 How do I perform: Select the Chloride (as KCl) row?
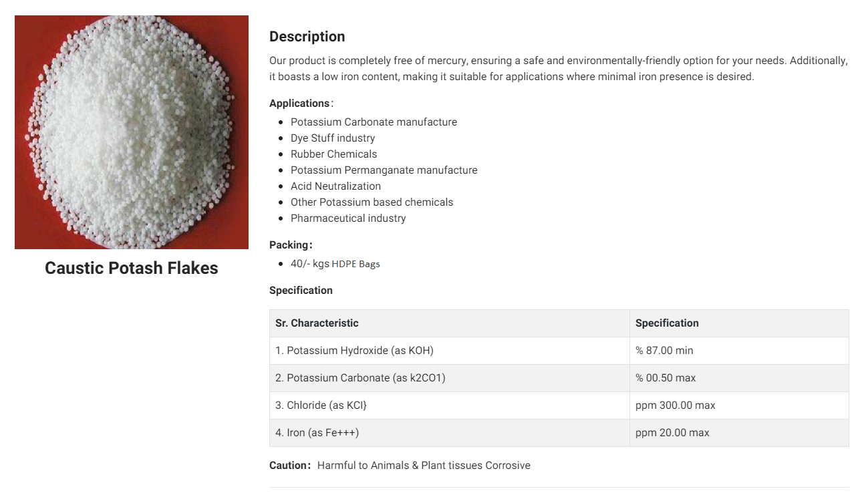pos(559,405)
